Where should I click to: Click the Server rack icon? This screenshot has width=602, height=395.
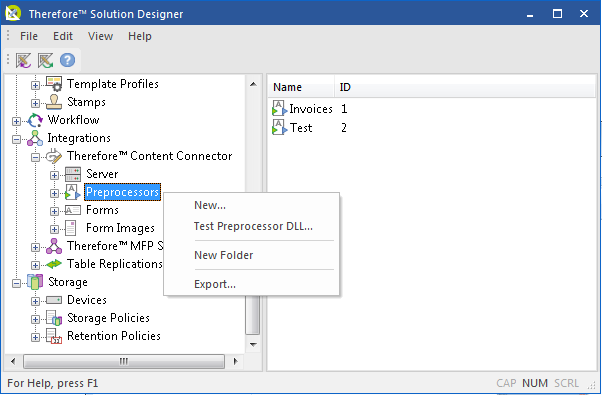tap(73, 174)
